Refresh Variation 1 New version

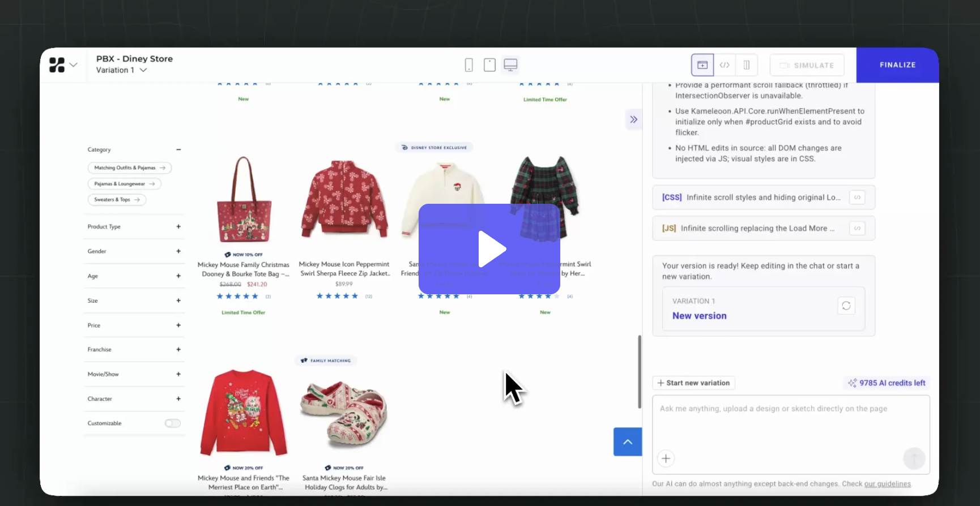point(846,306)
